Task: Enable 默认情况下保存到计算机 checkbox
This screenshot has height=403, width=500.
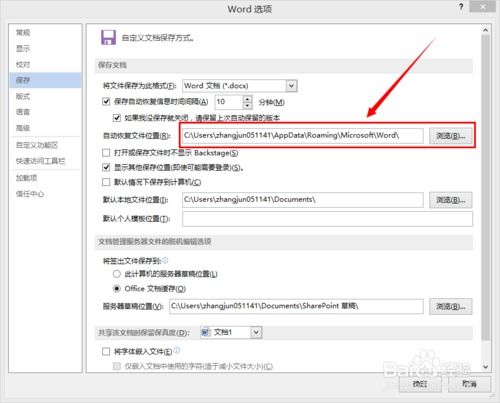Action: point(106,182)
